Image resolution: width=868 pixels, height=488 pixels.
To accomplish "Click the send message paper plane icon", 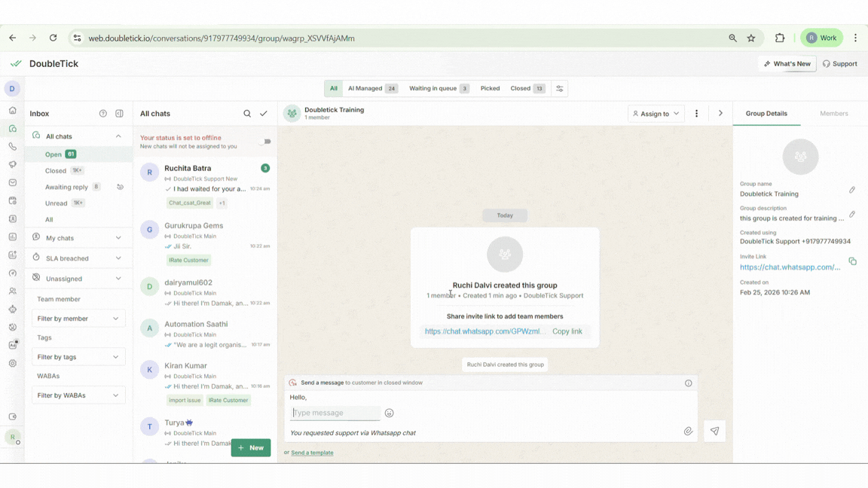I will click(x=714, y=432).
